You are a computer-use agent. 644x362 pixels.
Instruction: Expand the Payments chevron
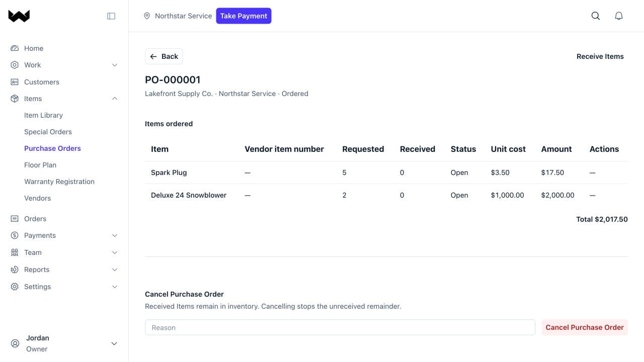[x=114, y=235]
